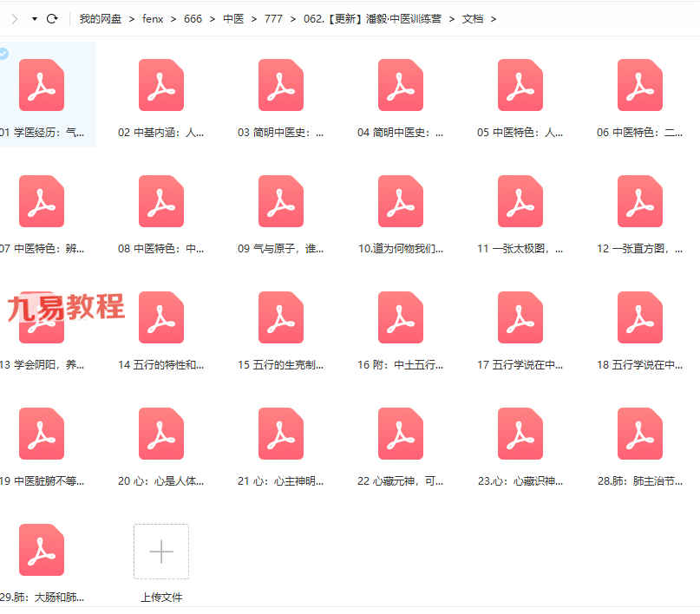Viewport: 700px width, 614px height.
Task: Open PDF icon for 29.肺：大肠和肺
Action: click(42, 550)
